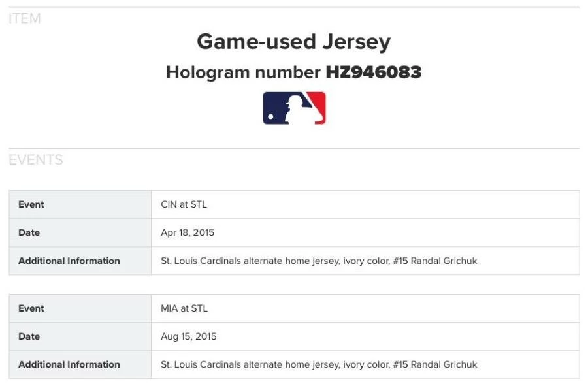
Task: Click the Apr 18, 2015 date
Action: tap(188, 232)
